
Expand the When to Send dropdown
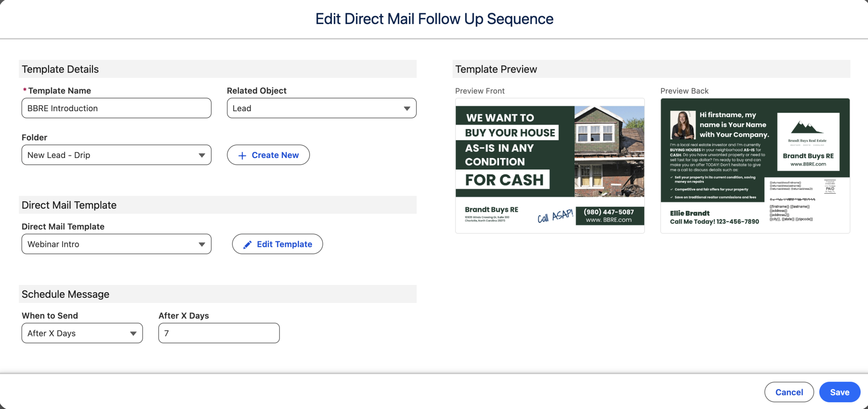tap(82, 333)
